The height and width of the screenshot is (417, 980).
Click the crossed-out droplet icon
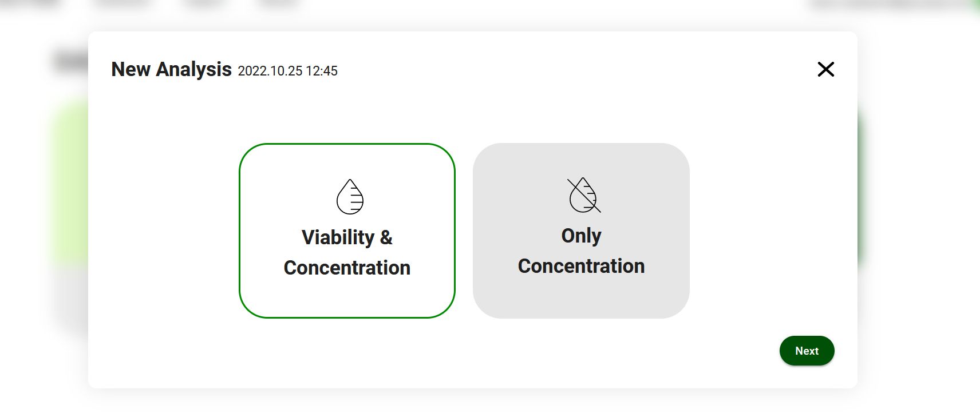pyautogui.click(x=583, y=195)
